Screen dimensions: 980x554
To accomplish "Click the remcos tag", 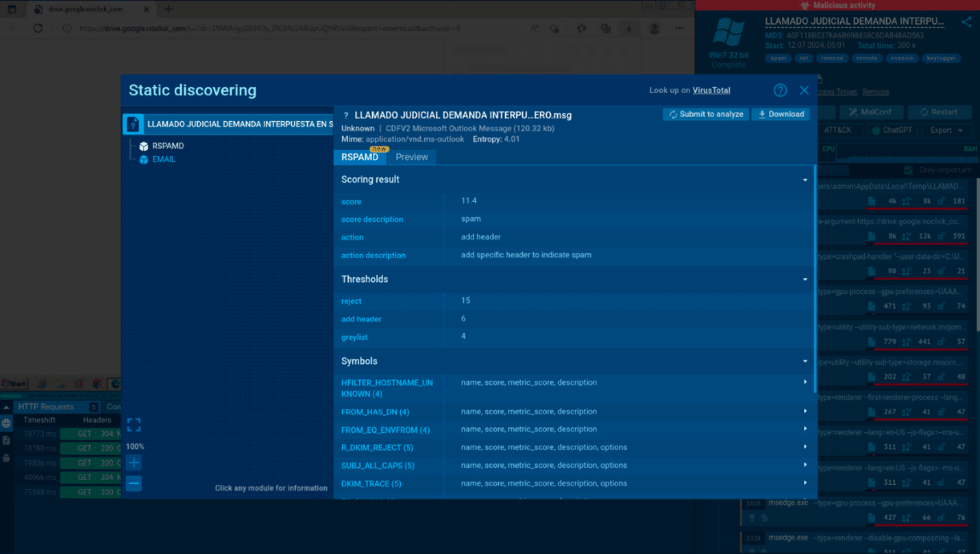I will (832, 58).
